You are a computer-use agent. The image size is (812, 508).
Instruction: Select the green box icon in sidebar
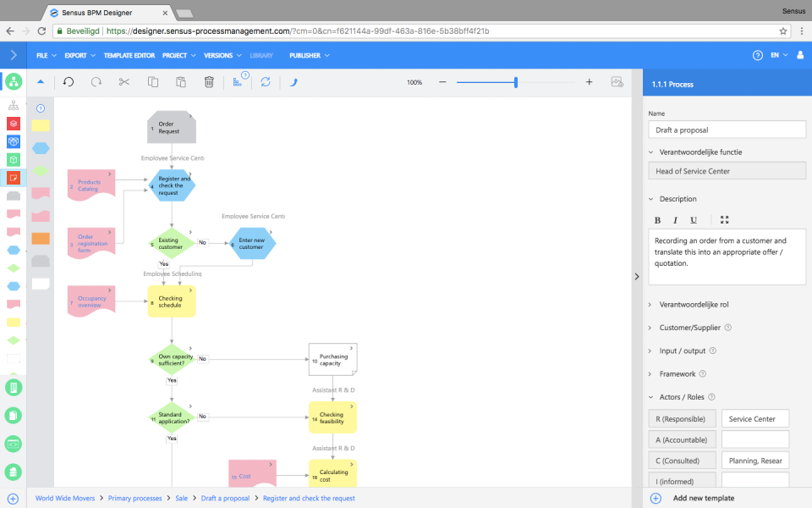(14, 160)
